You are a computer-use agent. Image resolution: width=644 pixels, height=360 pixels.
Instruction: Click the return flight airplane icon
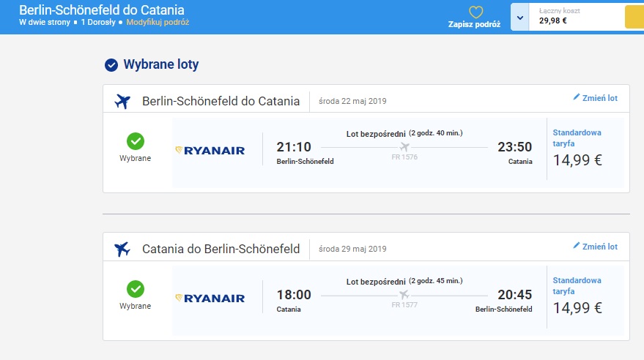coord(122,249)
